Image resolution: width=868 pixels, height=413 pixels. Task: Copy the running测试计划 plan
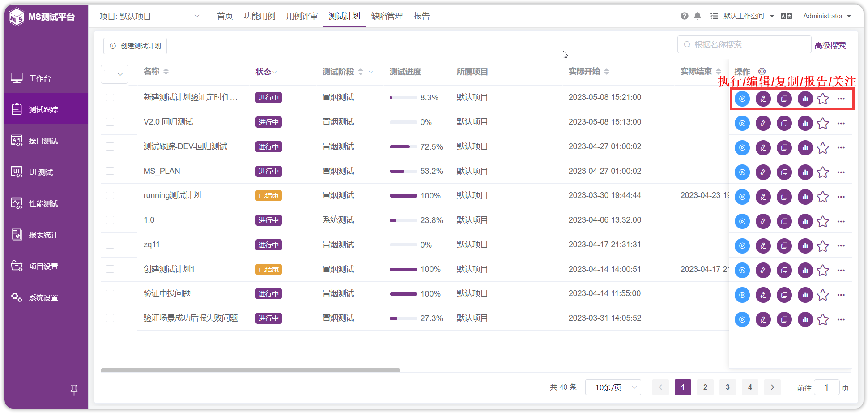pos(784,197)
